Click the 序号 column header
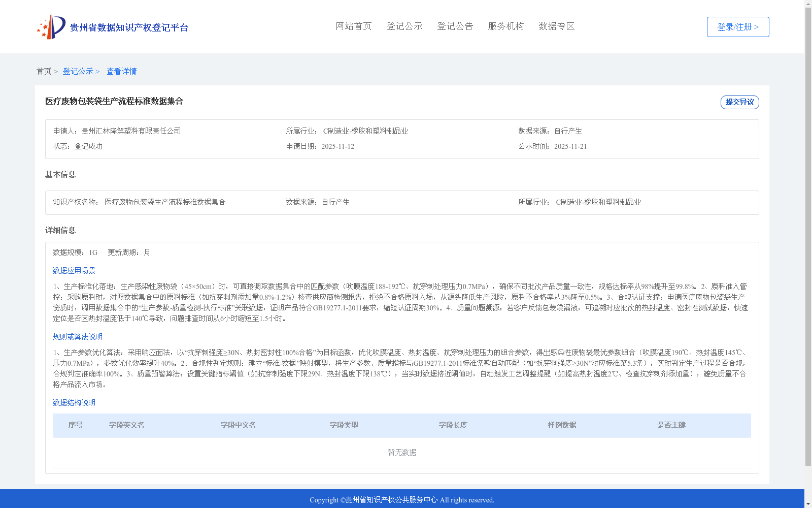The image size is (812, 508). (76, 425)
